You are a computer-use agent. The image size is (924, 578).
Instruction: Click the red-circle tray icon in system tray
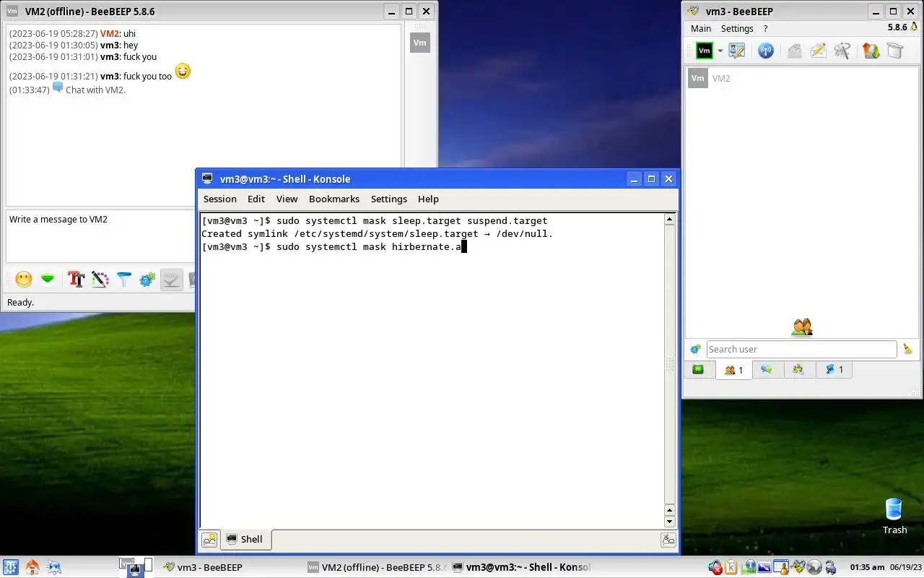715,568
